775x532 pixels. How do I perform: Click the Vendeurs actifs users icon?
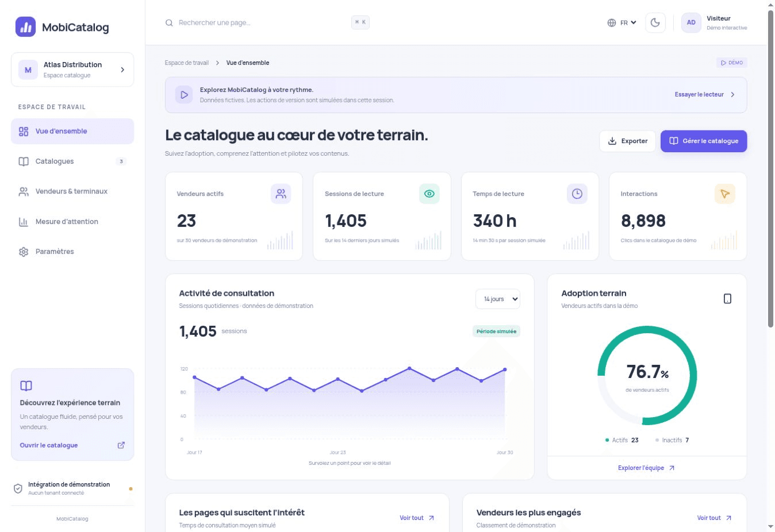pos(281,194)
